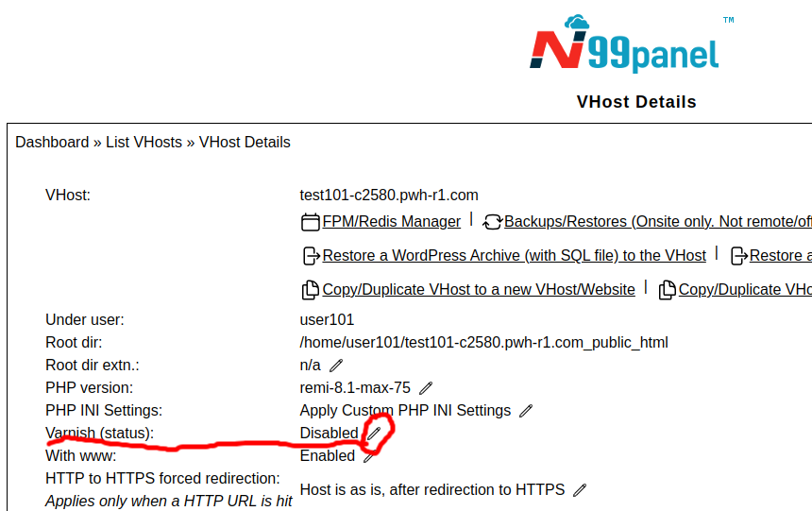Edit the With www setting pencil

pyautogui.click(x=369, y=457)
